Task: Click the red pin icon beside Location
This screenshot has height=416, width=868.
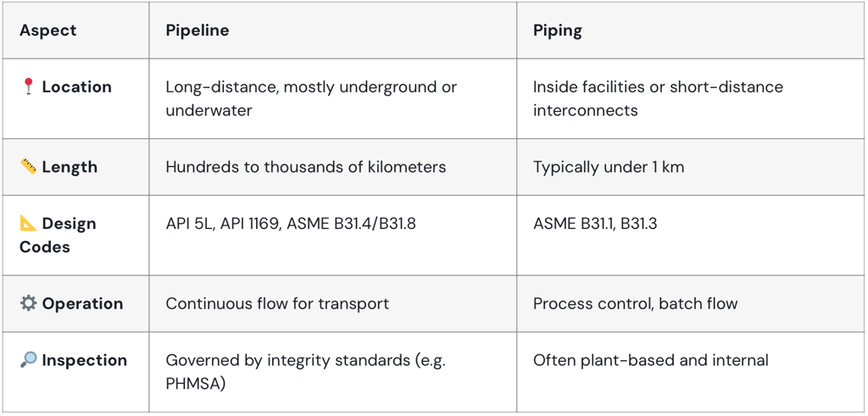Action: click(28, 86)
